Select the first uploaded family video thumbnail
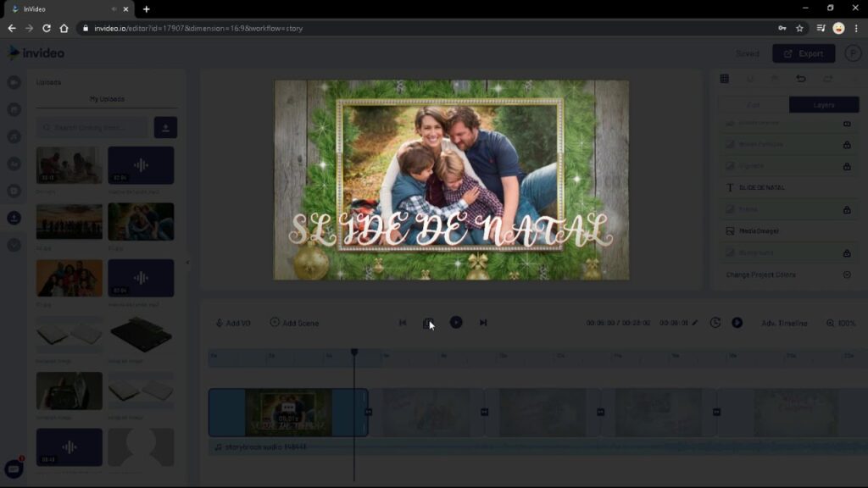Image resolution: width=868 pixels, height=488 pixels. (70, 165)
